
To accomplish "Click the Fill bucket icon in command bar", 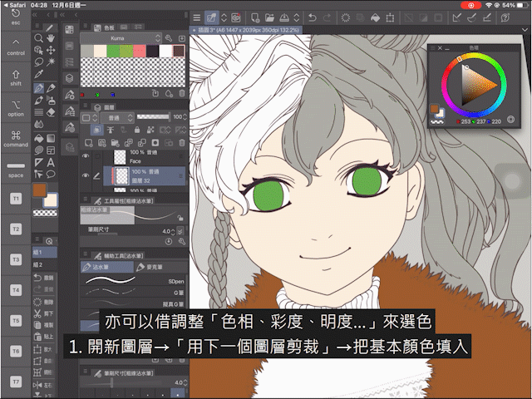I will click(375, 17).
